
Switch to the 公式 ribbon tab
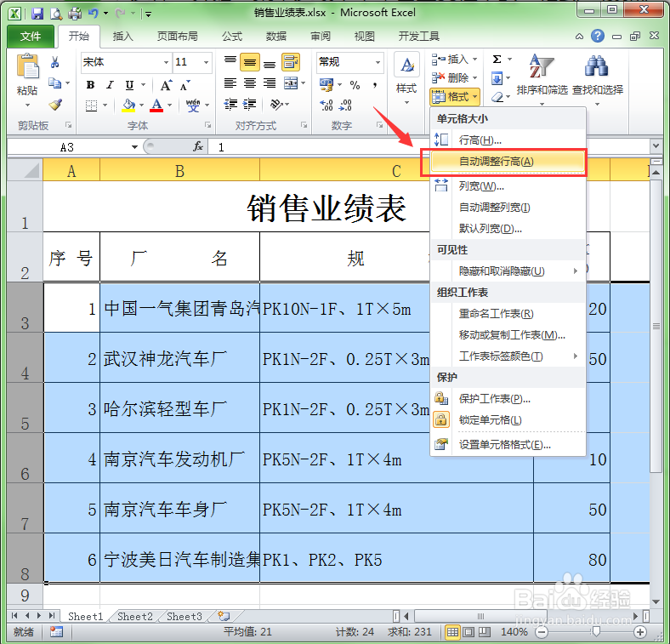232,37
